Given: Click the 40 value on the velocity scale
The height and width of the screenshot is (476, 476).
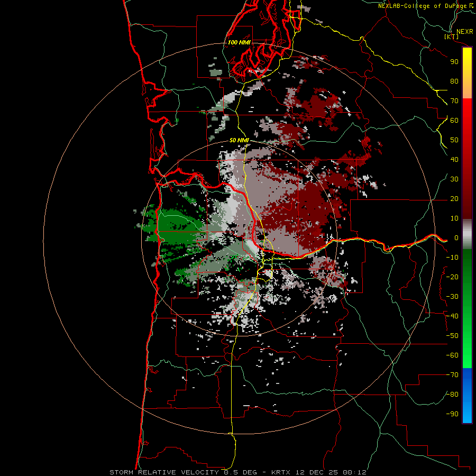Looking at the screenshot, I should 454,159.
